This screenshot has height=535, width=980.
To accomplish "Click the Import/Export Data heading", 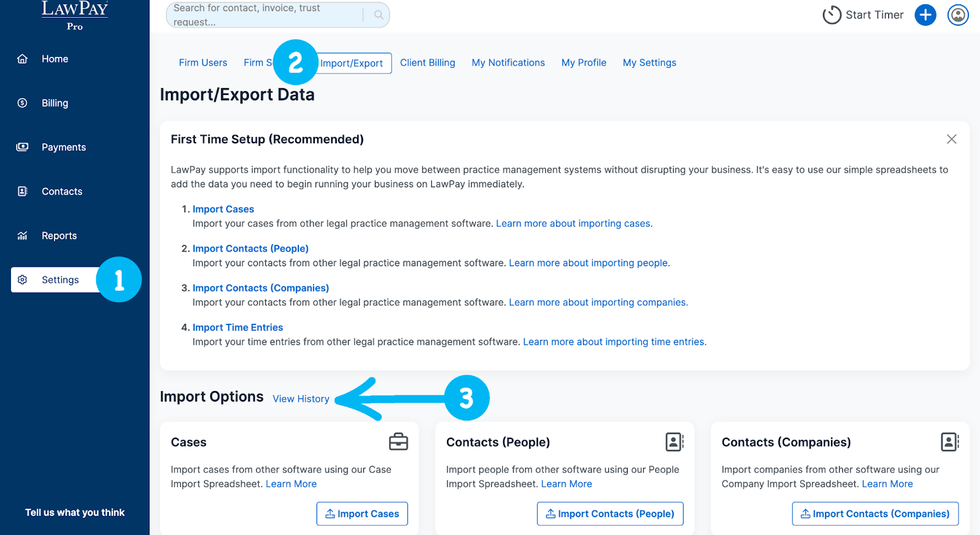I will point(237,94).
